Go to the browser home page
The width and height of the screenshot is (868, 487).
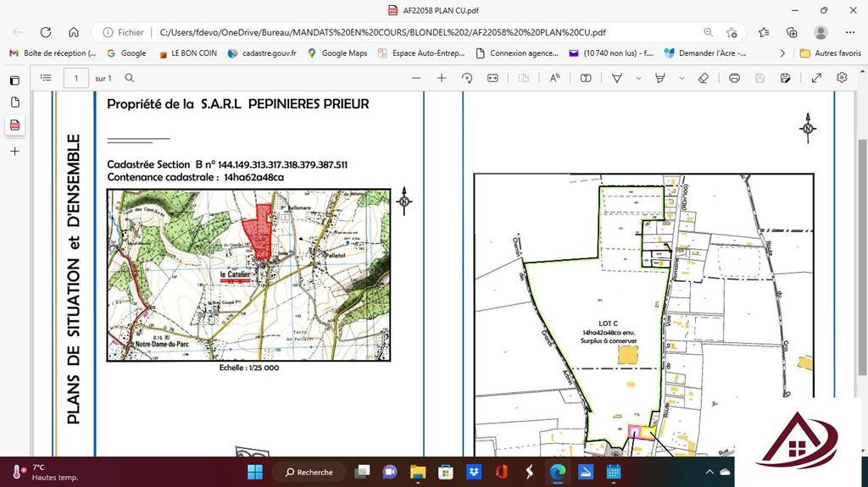(73, 32)
